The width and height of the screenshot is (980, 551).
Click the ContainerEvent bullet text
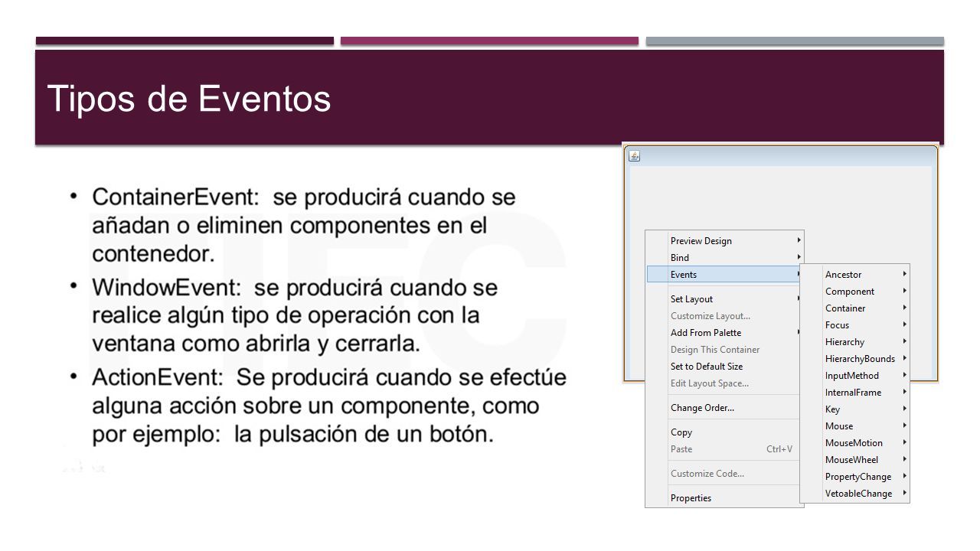[x=304, y=225]
